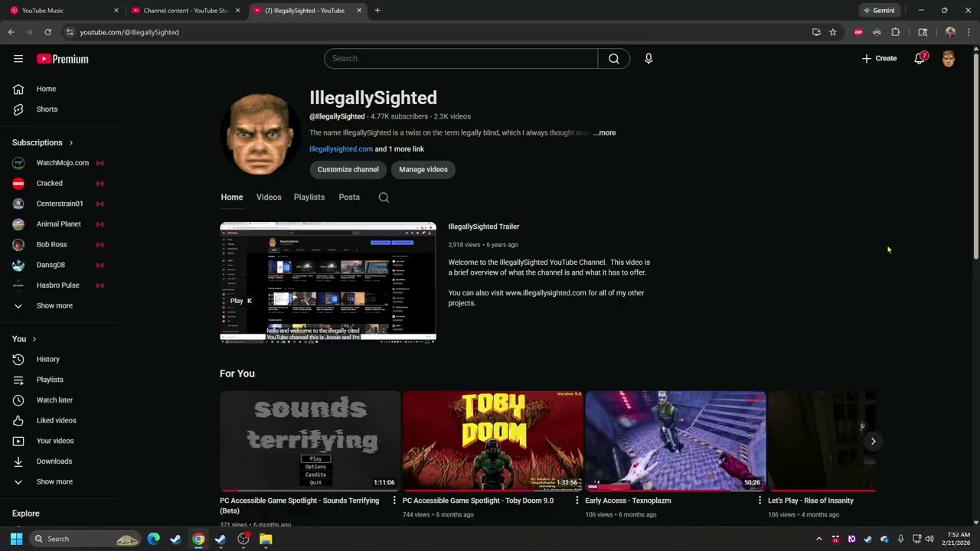
Task: Bookmark this page with the star icon
Action: tap(833, 32)
